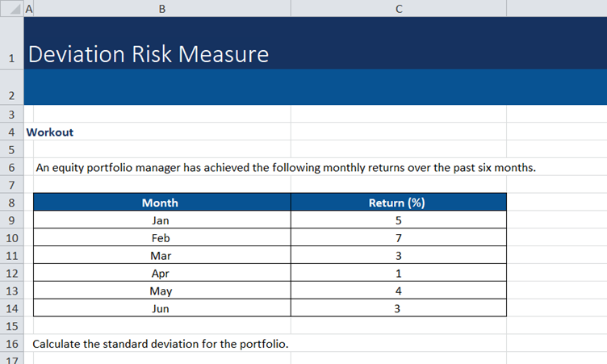Viewport: 607px width, 364px height.
Task: Select the Month table header cell
Action: 160,203
